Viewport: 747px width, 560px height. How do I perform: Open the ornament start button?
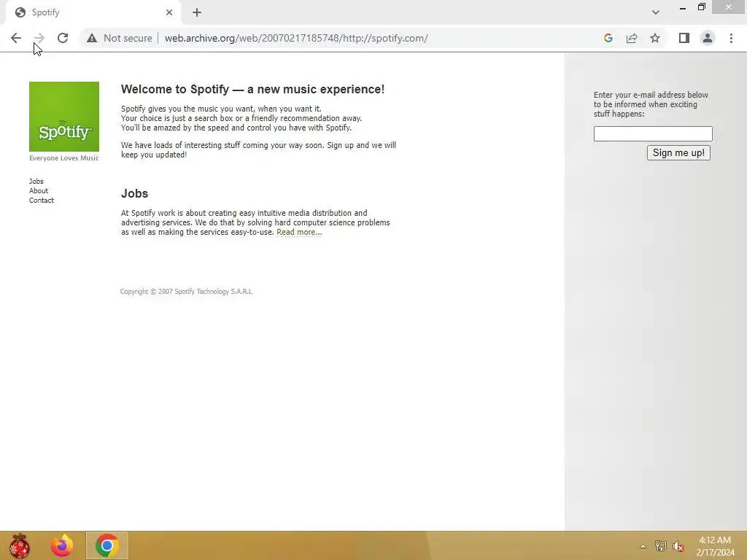point(20,545)
